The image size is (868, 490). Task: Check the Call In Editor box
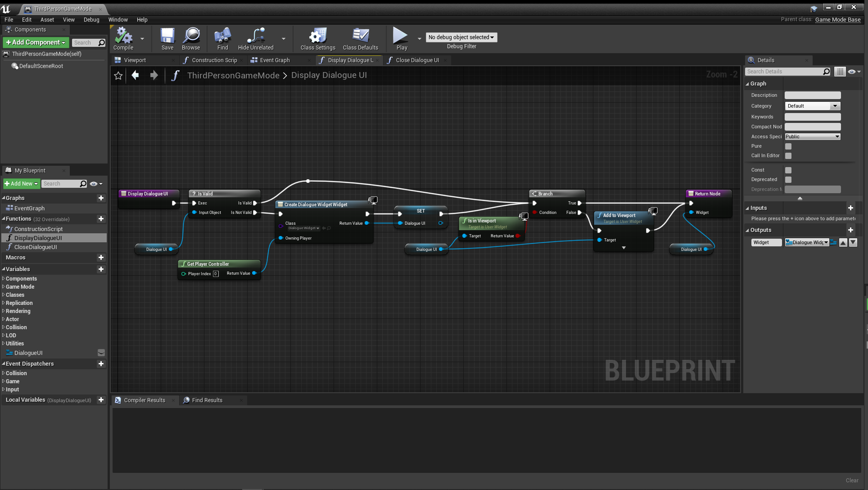pos(788,156)
